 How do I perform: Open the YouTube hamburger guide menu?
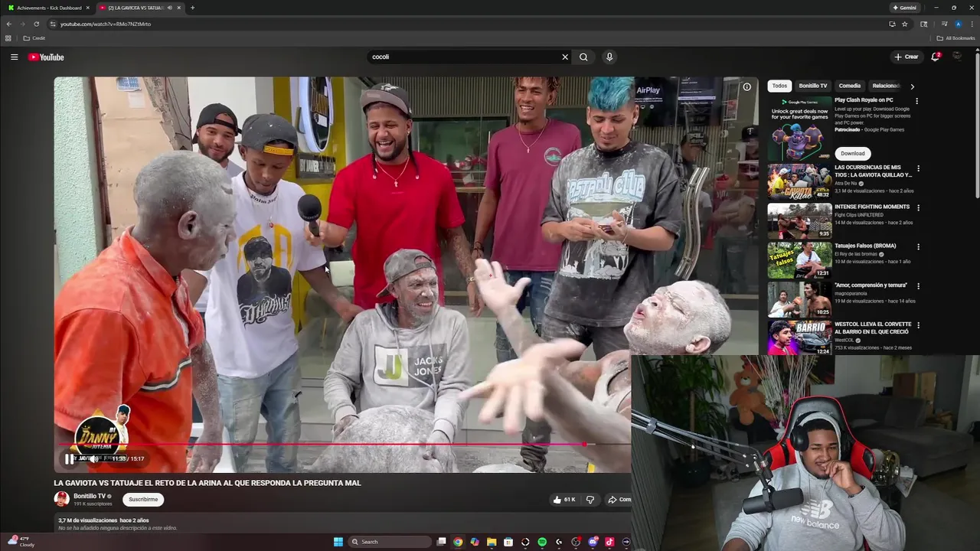click(14, 57)
